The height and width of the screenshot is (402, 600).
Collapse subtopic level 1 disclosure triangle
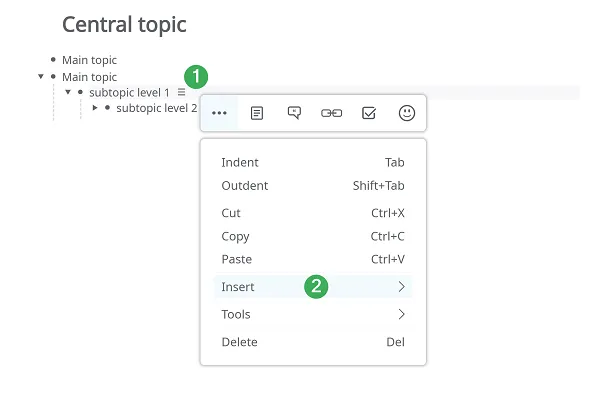(x=68, y=92)
